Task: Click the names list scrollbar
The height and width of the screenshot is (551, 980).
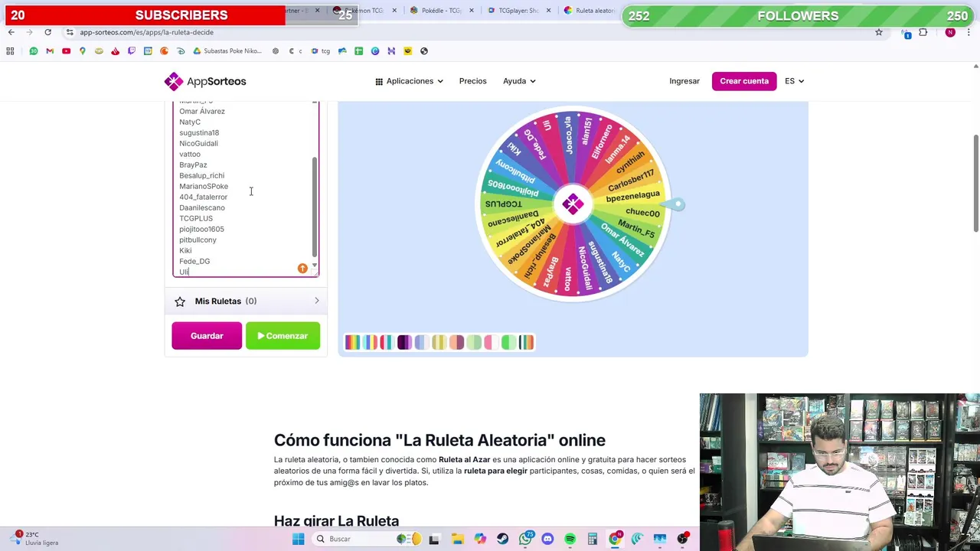Action: coord(314,207)
